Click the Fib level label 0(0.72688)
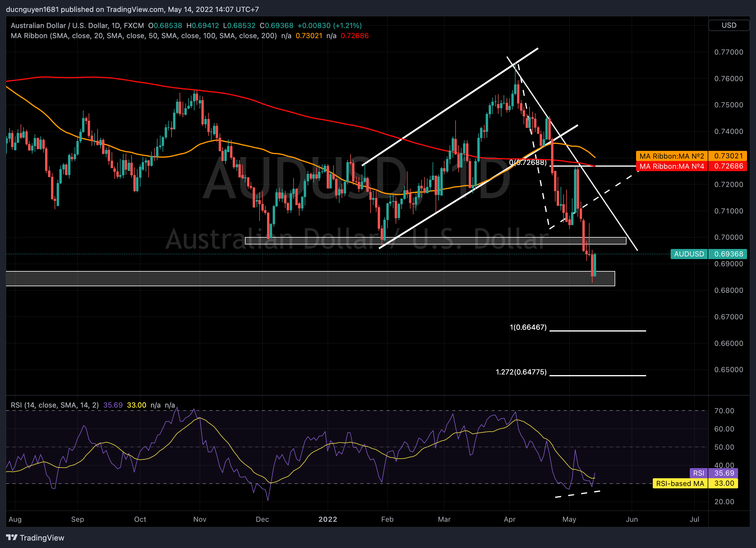 click(528, 162)
